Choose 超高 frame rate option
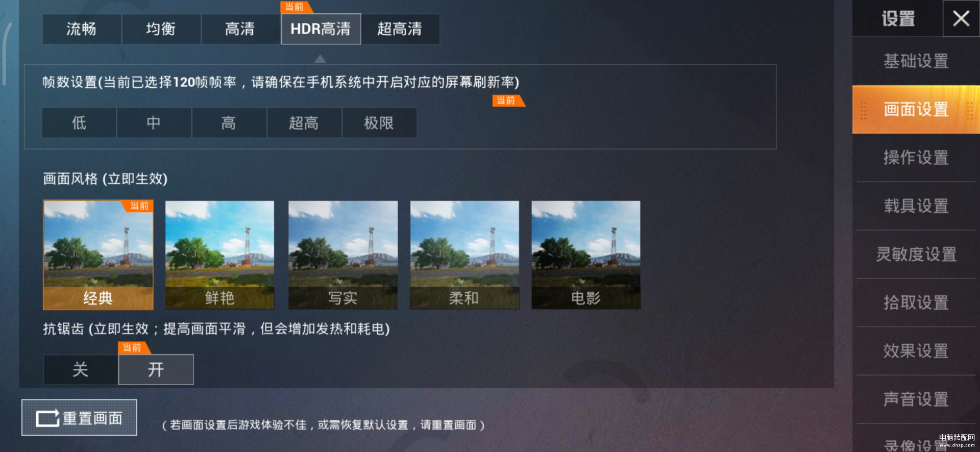 click(x=304, y=122)
